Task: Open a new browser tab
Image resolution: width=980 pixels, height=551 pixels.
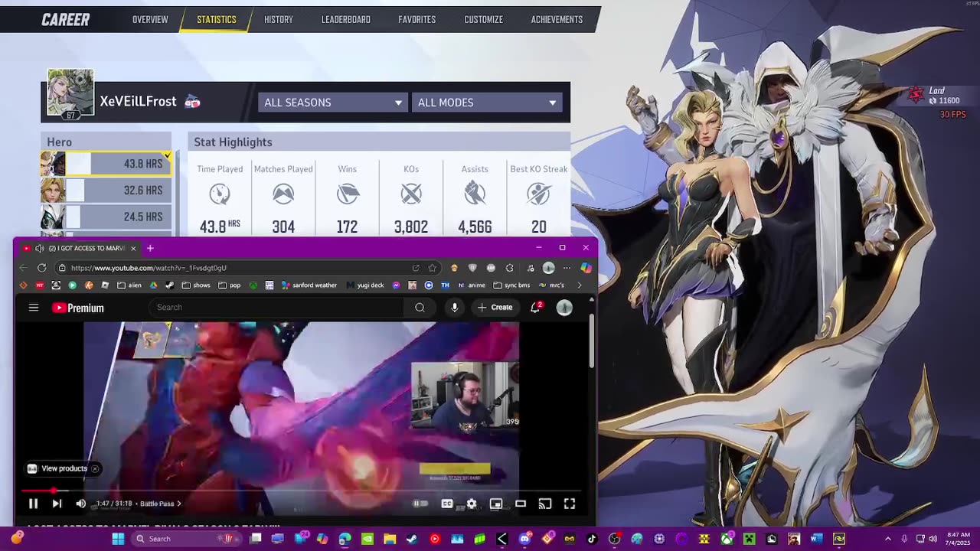Action: (150, 248)
